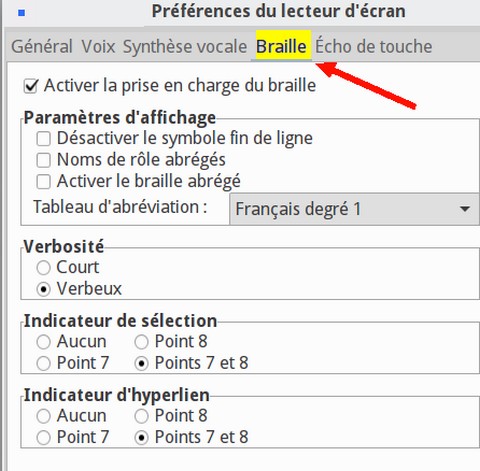Open the Tableau d'abréviation dropdown
The height and width of the screenshot is (471, 480).
click(x=354, y=209)
